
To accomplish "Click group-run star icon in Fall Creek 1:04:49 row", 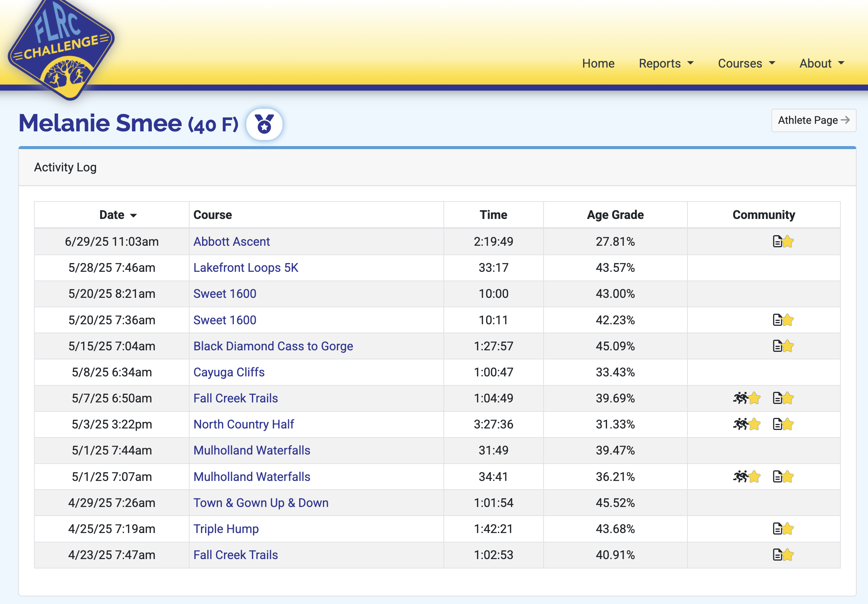I will tap(747, 398).
